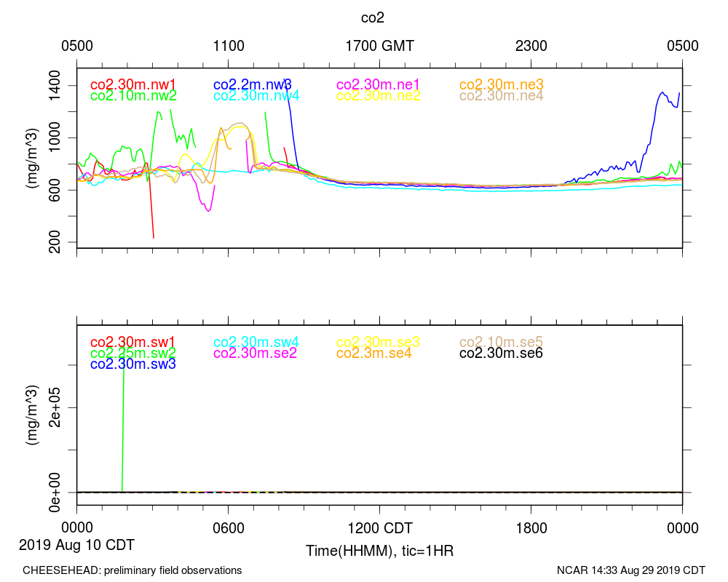Click the '1000' y-axis value, upper plot

coord(55,137)
